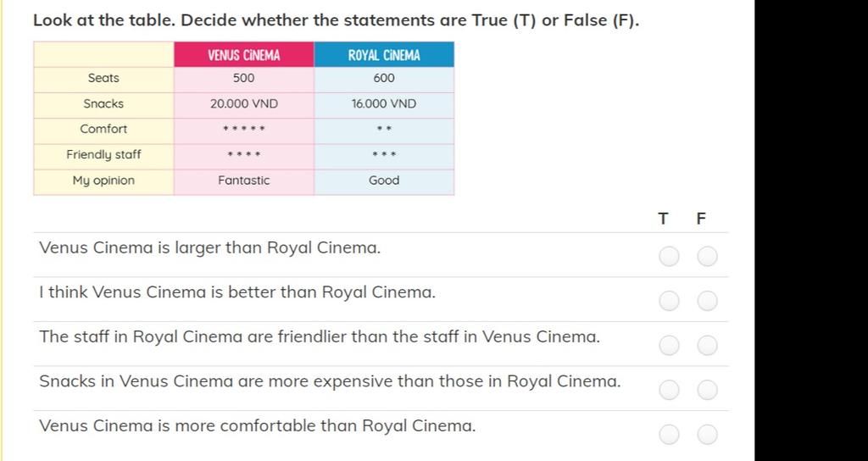Click the ROYAL CINEMA table header

pos(384,55)
